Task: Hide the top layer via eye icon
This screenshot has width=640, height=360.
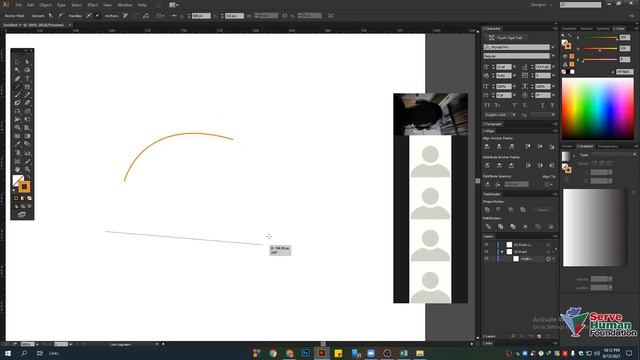Action: click(x=486, y=244)
